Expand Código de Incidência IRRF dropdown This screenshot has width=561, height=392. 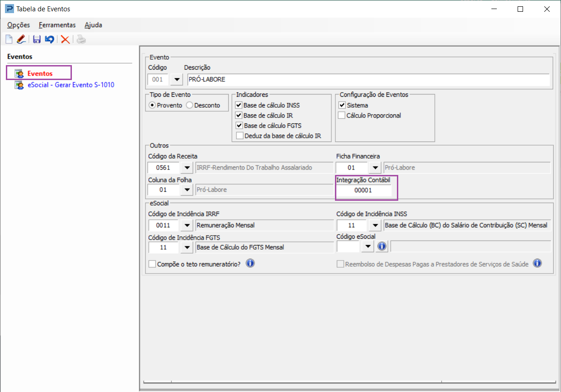click(x=187, y=225)
